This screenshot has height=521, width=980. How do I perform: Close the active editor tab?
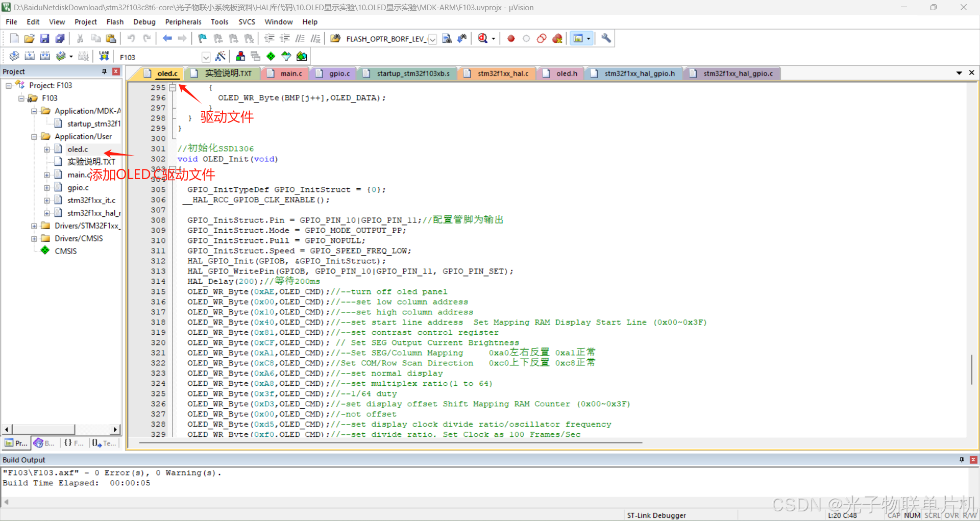972,73
